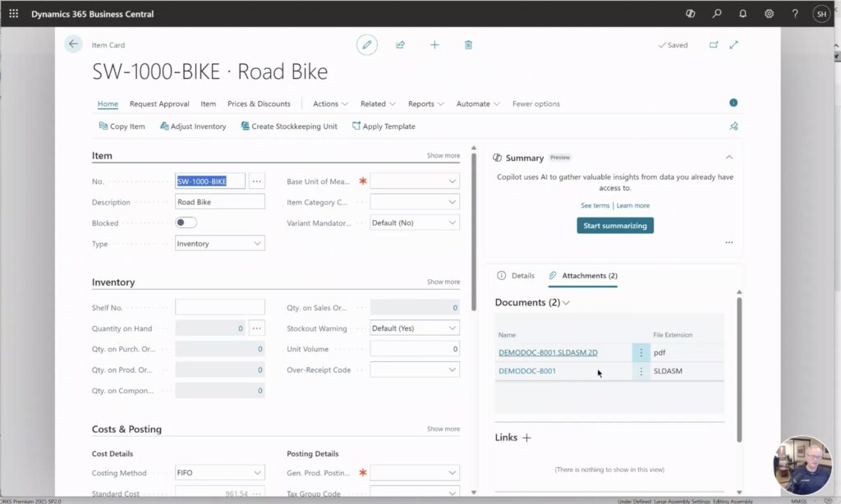Open the app launcher waffle menu
Image resolution: width=841 pixels, height=504 pixels.
pos(14,14)
